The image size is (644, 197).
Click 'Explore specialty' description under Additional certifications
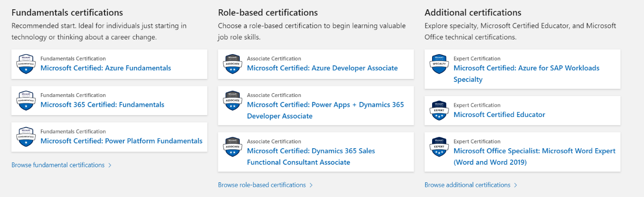pos(520,31)
